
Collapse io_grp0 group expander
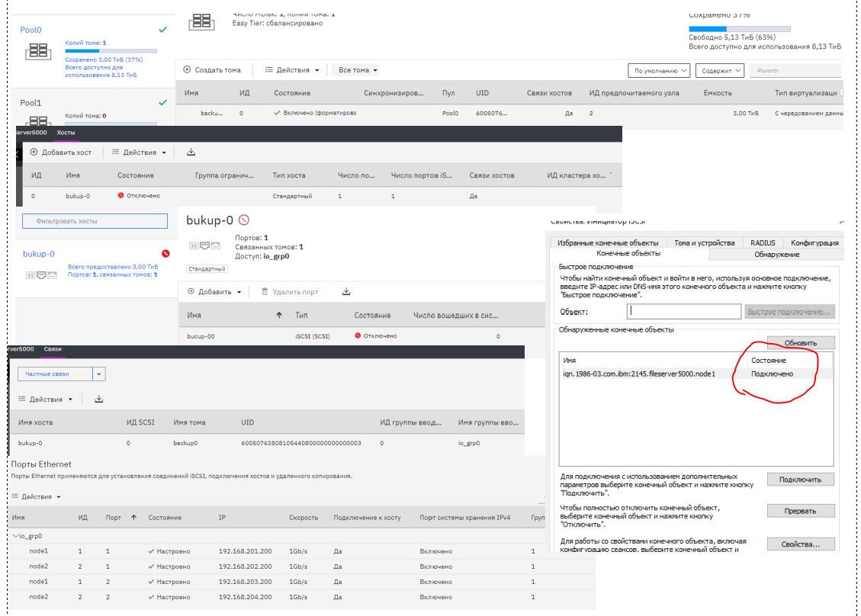15,536
